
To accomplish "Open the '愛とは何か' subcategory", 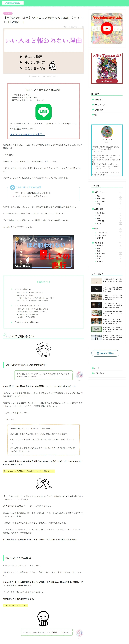I will (101, 201).
